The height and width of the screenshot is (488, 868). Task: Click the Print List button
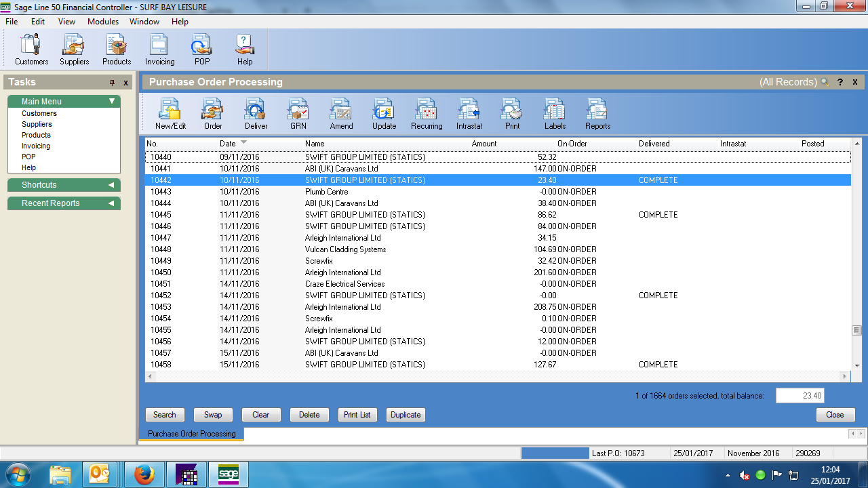click(357, 415)
